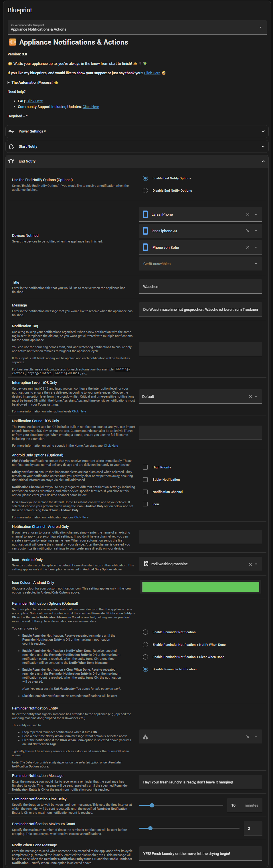Viewport: 273px width, 868px height.
Task: Remove lenas iphone <3 from notified devices
Action: tap(247, 231)
